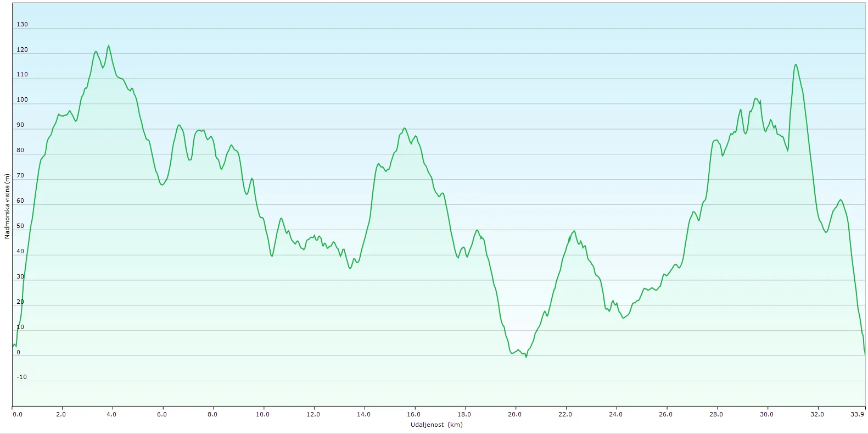Select the -10 elevation label on y-axis
Viewport: 868px width, 434px height.
(x=21, y=377)
